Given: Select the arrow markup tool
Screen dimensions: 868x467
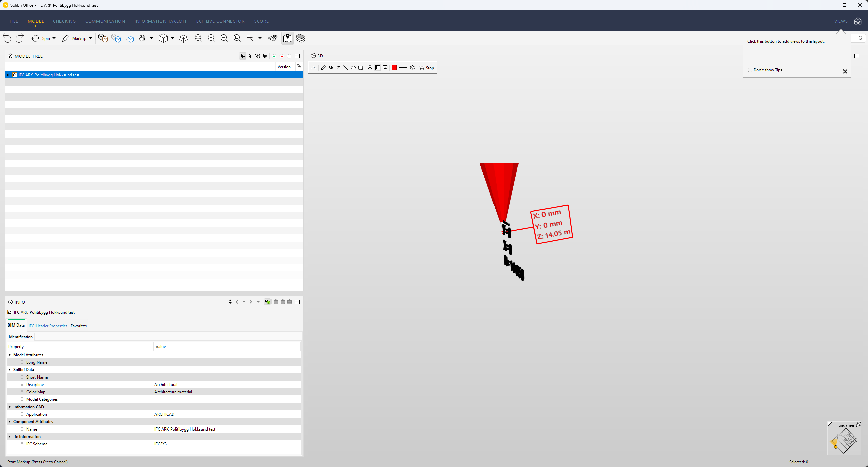Looking at the screenshot, I should [338, 68].
